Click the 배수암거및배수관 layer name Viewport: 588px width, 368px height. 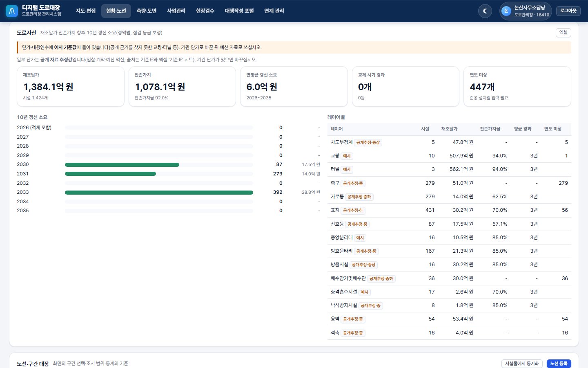click(x=348, y=278)
